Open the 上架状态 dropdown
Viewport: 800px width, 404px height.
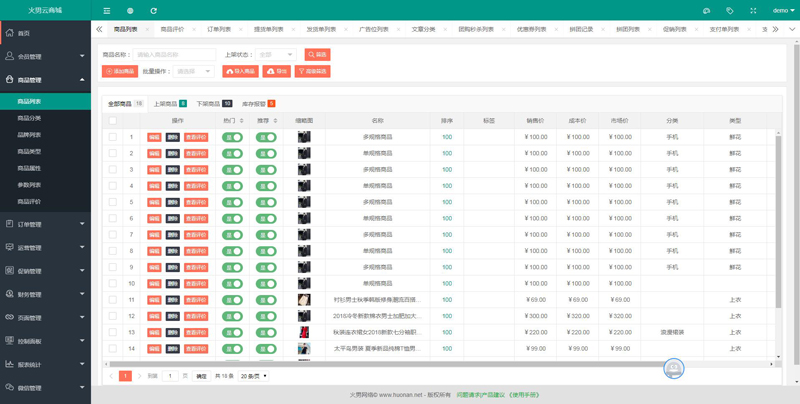click(x=276, y=54)
